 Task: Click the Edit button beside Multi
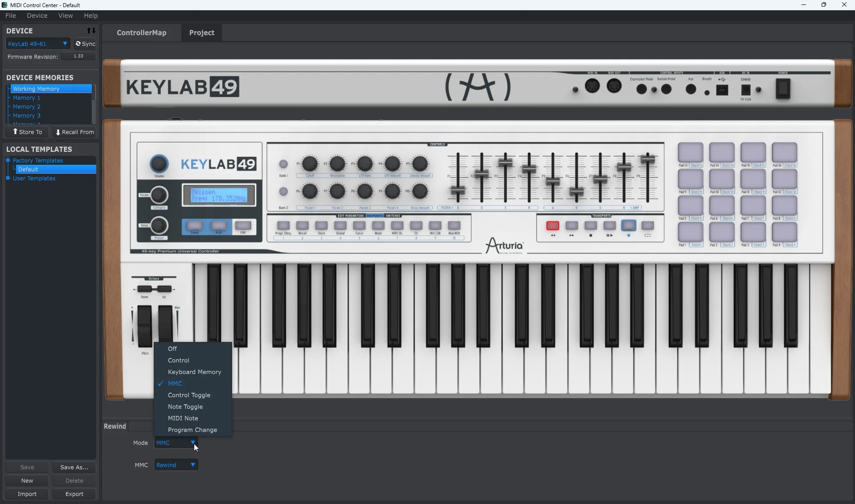point(243,226)
